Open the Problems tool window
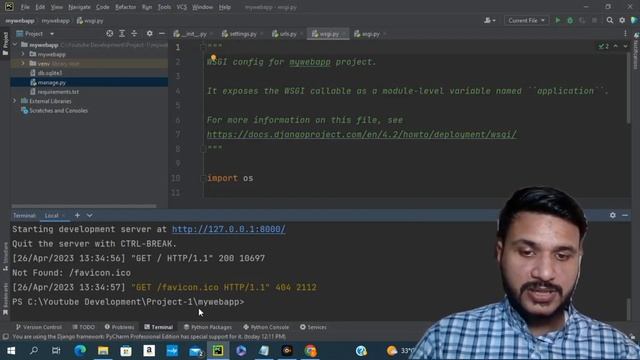Image resolution: width=640 pixels, height=360 pixels. pyautogui.click(x=119, y=327)
